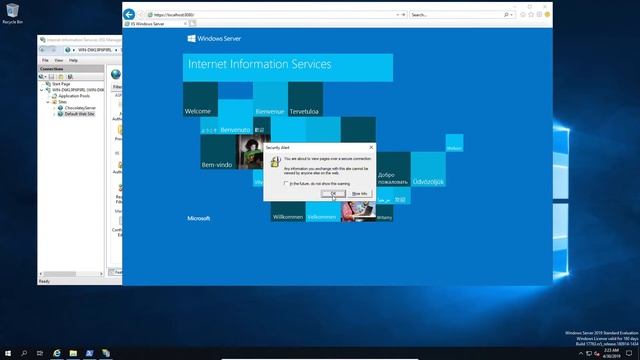Click the Connections folder icon
The width and height of the screenshot is (640, 360).
pos(60,77)
